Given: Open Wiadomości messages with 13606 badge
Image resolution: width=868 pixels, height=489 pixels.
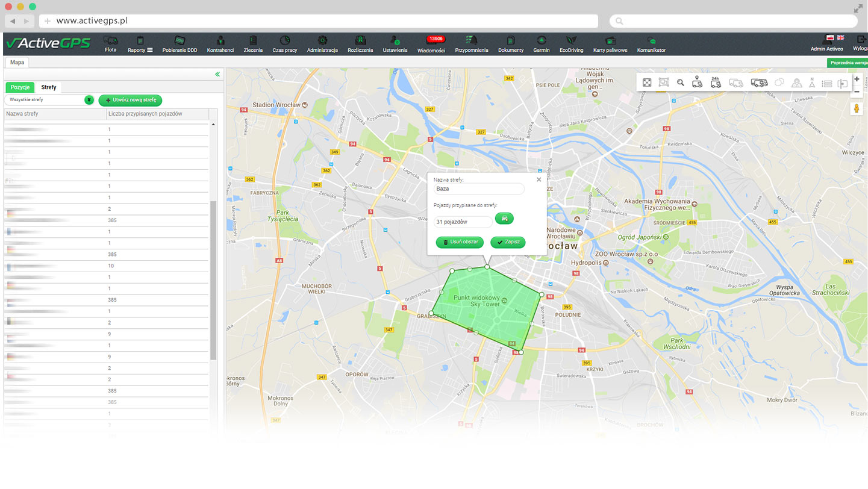Looking at the screenshot, I should point(431,43).
